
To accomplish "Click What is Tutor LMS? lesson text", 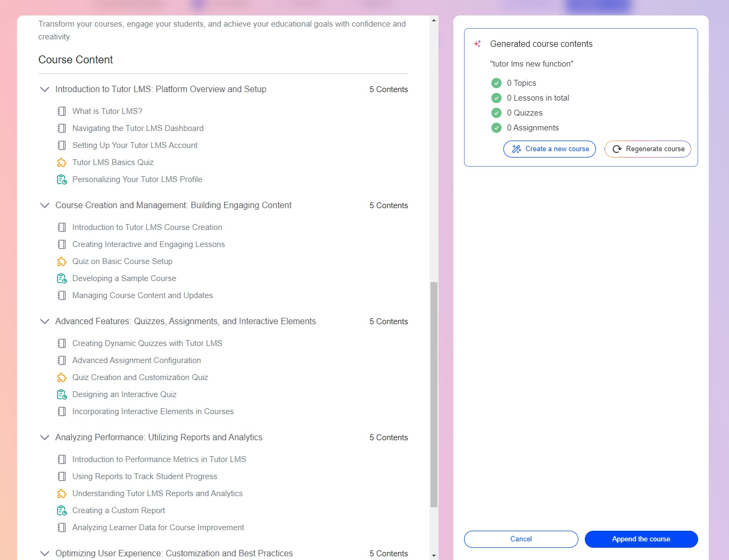I will point(107,111).
